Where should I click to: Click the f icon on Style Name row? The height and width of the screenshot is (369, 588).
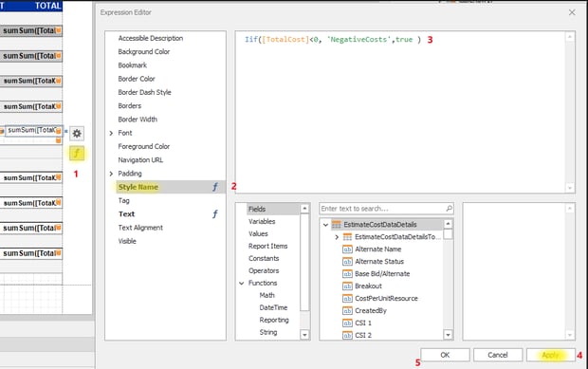tap(215, 187)
